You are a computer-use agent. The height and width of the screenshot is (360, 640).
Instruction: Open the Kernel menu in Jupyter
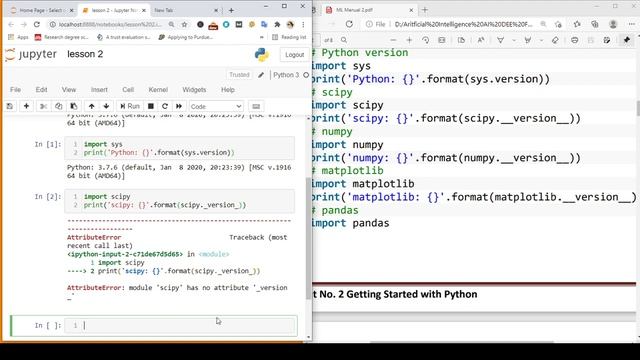point(158,90)
